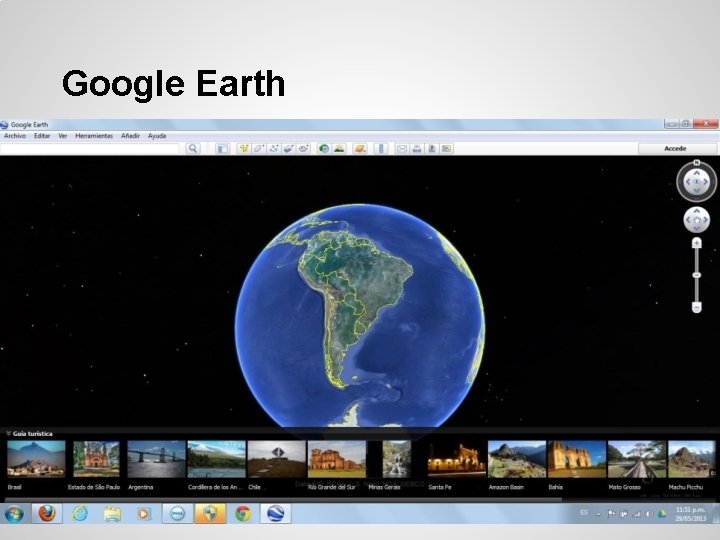
Task: Click the system tray clock
Action: click(690, 514)
